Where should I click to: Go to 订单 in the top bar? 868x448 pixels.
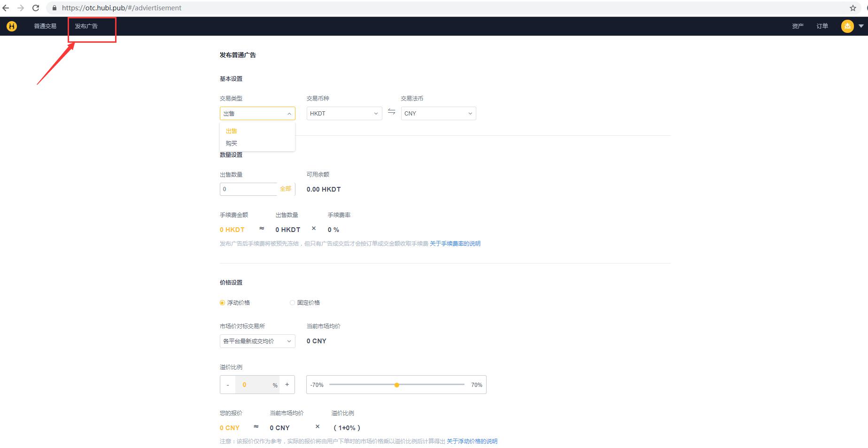(x=822, y=26)
